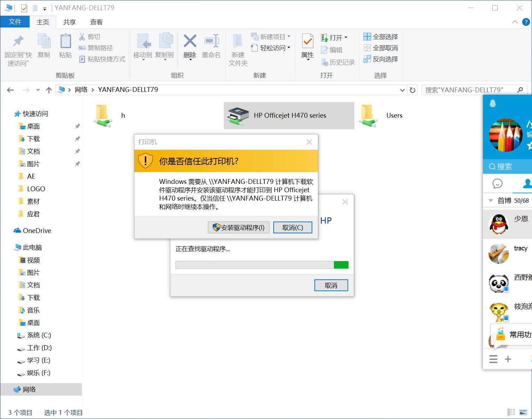Open 工作 (D:) drive in sidebar
Viewport: 532px width, 419px height.
[39, 348]
